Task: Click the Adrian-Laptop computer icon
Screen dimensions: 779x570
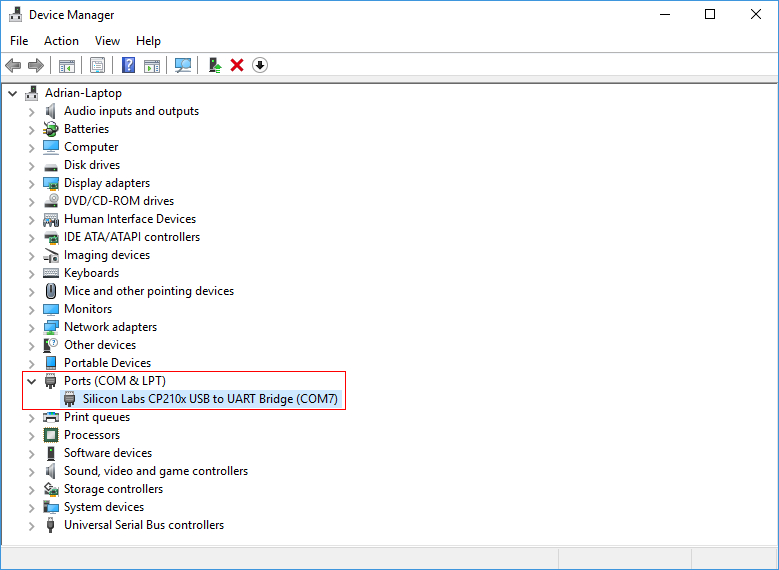Action: pos(31,92)
